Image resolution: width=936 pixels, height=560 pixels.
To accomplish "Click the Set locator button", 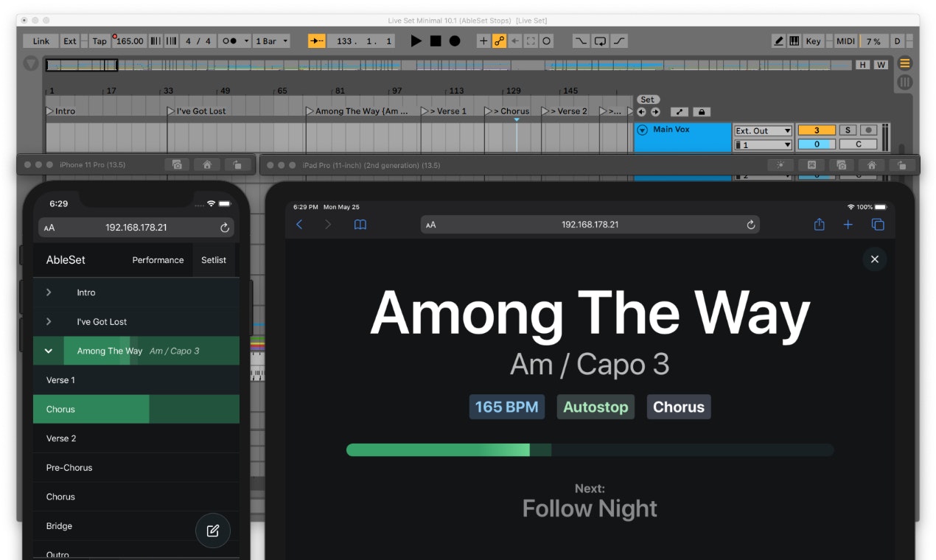I will pos(647,99).
